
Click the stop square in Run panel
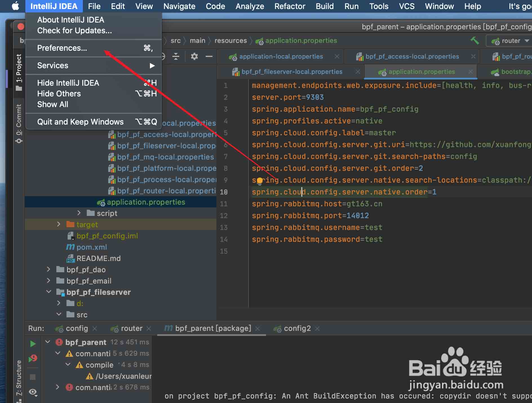(x=33, y=377)
